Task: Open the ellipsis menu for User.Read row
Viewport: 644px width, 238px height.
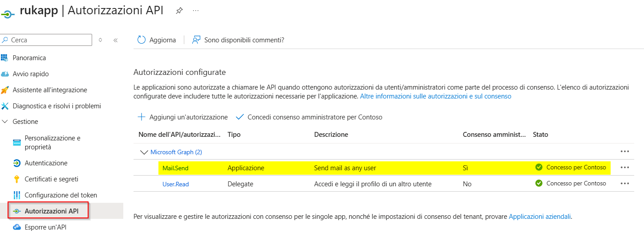Action: [625, 184]
